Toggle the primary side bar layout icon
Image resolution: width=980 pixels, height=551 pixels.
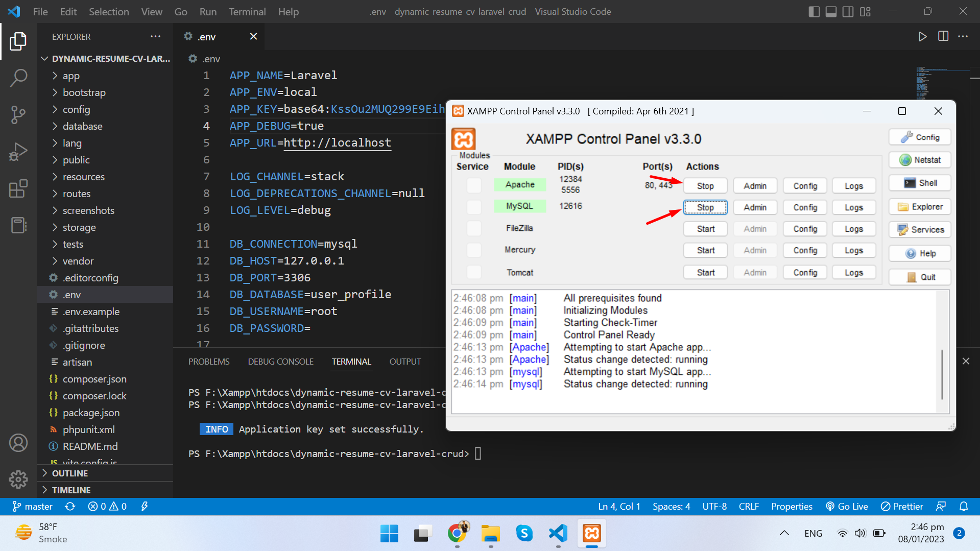click(x=814, y=11)
